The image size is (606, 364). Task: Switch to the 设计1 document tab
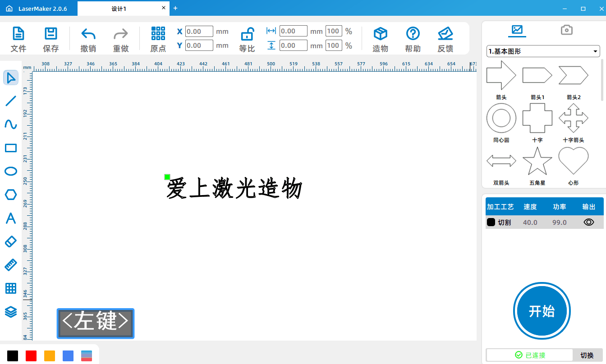click(x=119, y=9)
